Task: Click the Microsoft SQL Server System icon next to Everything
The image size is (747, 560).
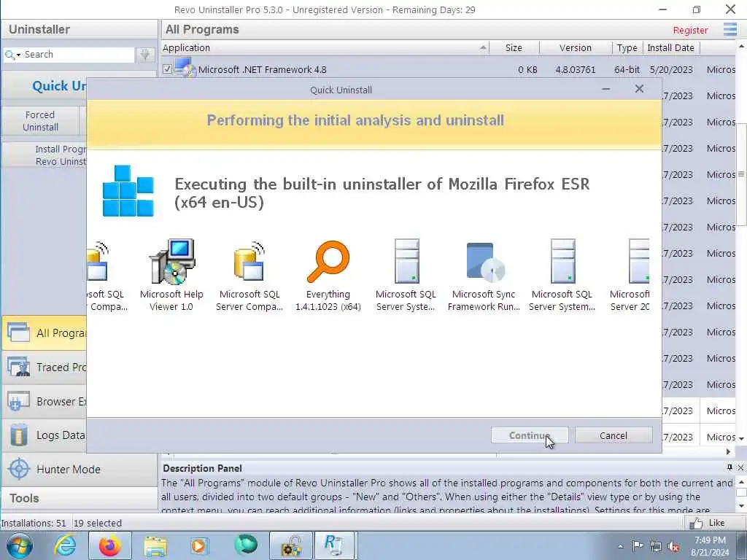Action: 407,262
